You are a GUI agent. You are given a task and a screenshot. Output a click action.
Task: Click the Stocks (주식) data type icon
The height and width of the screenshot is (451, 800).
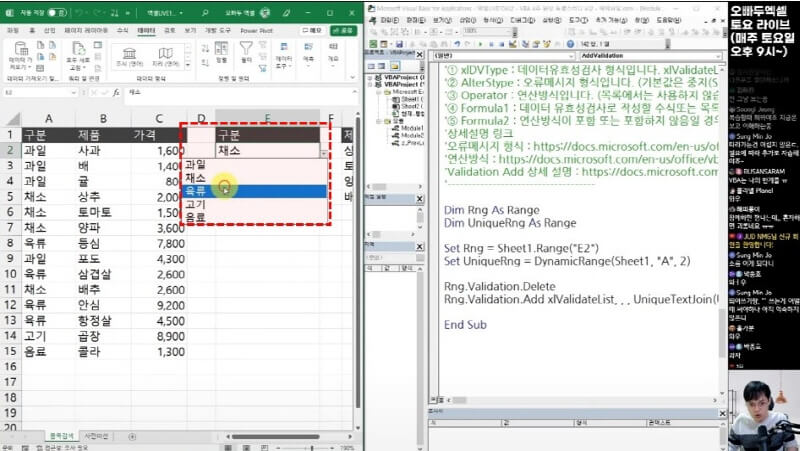[x=129, y=52]
